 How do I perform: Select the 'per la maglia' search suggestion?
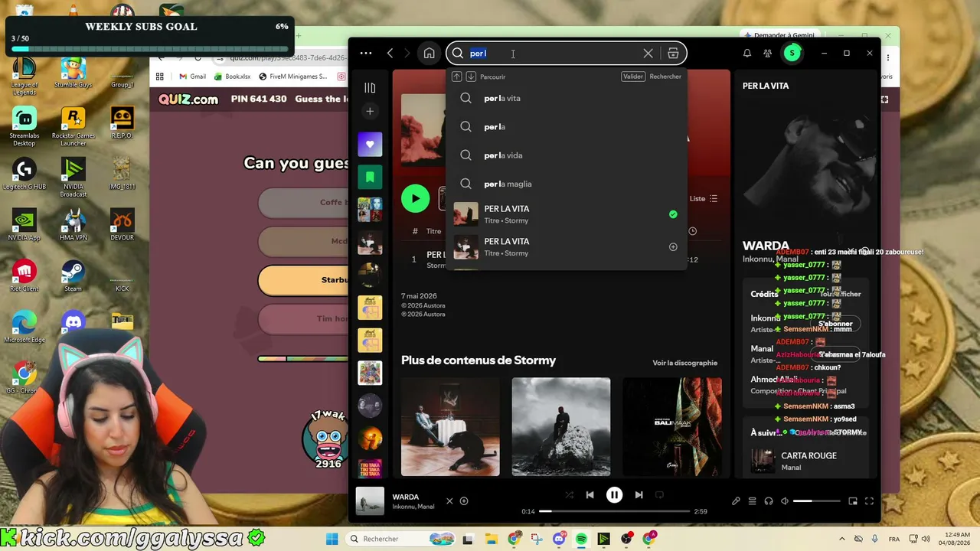pos(567,184)
